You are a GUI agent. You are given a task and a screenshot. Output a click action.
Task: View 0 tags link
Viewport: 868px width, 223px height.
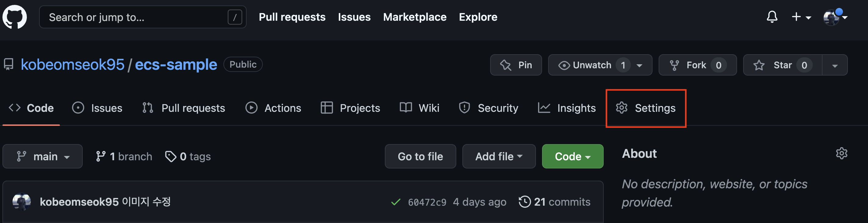pyautogui.click(x=188, y=156)
